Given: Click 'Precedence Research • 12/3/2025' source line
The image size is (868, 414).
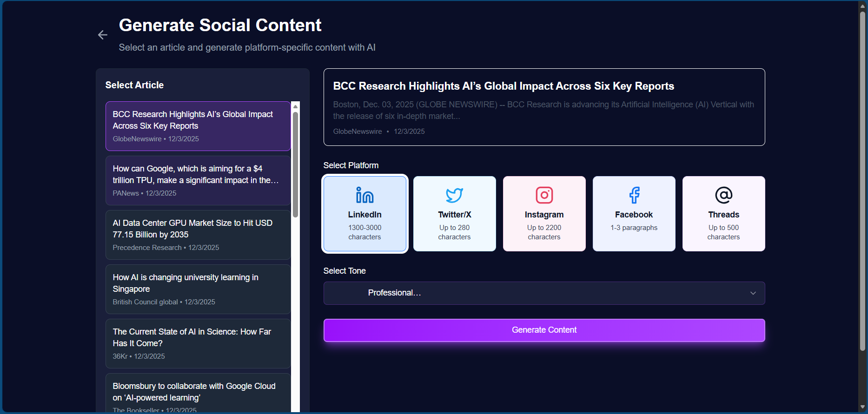Looking at the screenshot, I should [166, 248].
